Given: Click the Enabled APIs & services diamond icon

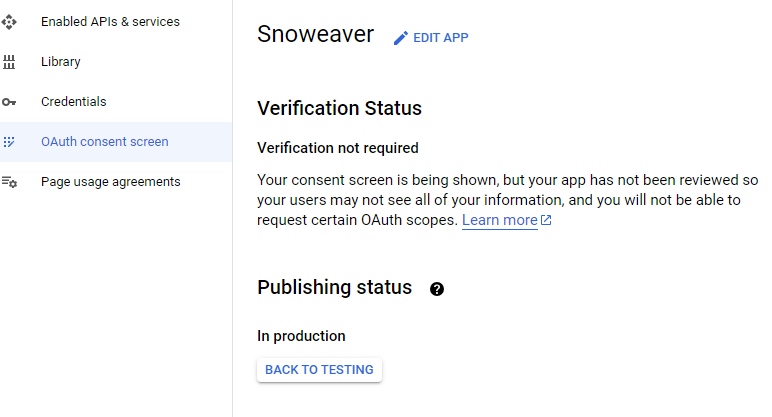Looking at the screenshot, I should coord(9,22).
